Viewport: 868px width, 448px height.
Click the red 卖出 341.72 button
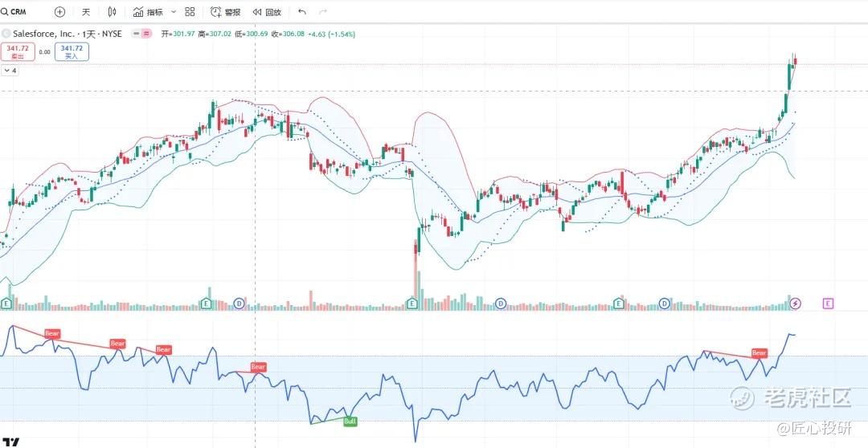(18, 52)
